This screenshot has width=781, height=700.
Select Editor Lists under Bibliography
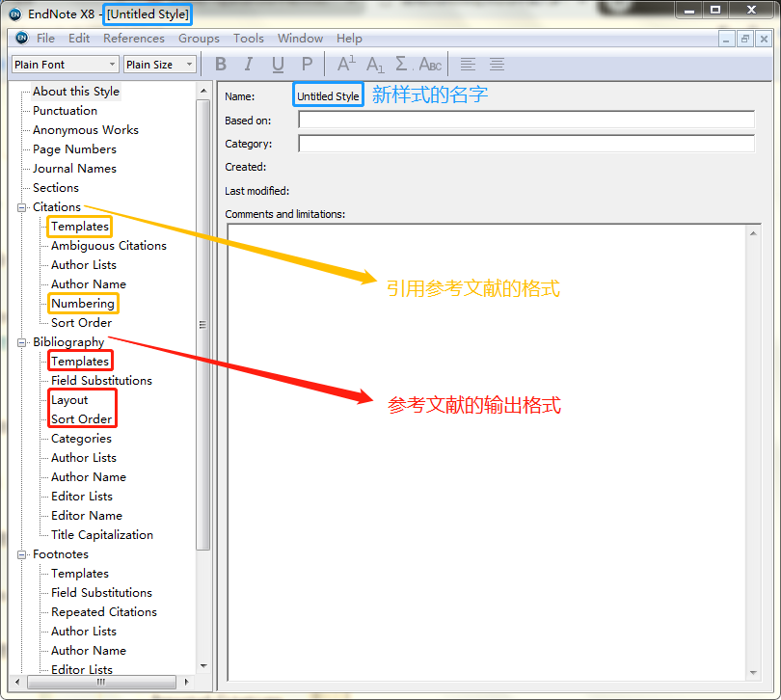point(82,497)
